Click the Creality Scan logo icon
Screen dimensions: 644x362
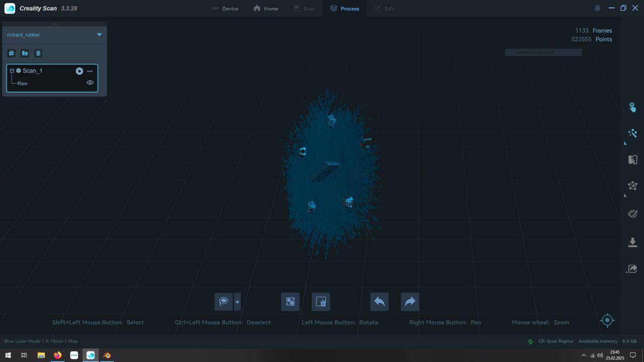[10, 9]
